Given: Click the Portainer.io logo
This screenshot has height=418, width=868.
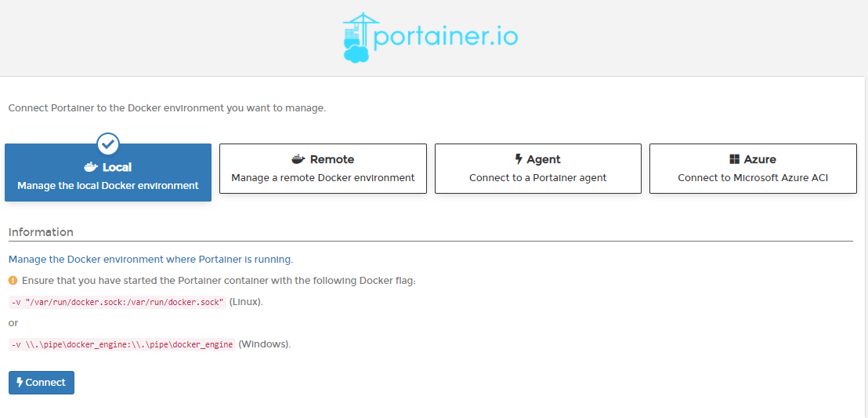Looking at the screenshot, I should (431, 37).
